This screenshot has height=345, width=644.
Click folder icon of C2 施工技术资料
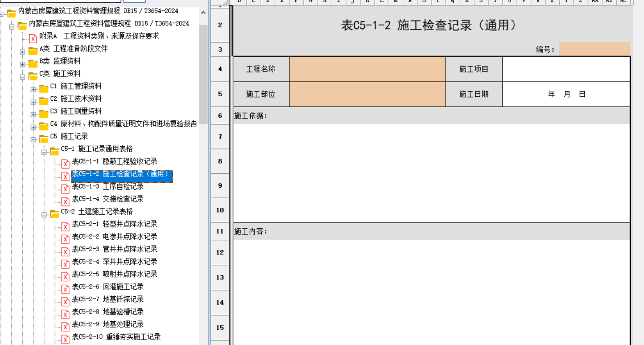pos(44,101)
